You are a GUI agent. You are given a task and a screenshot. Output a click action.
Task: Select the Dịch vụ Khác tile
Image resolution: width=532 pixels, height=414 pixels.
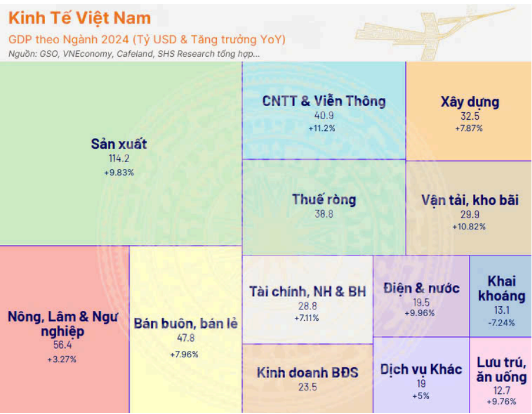[x=421, y=375]
